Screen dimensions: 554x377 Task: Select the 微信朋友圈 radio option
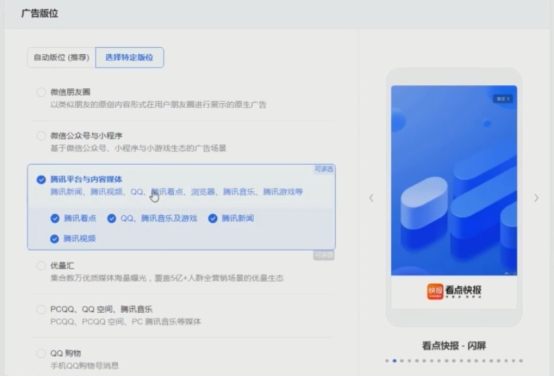click(x=41, y=92)
